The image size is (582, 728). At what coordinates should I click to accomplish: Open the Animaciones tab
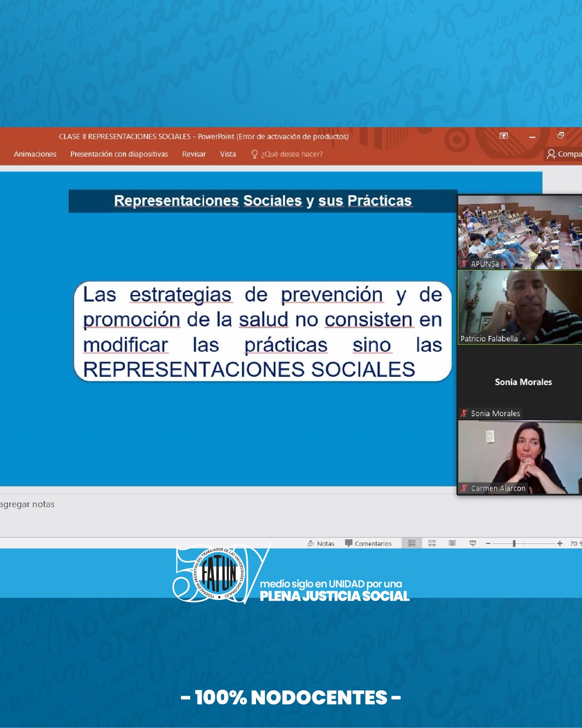click(35, 154)
